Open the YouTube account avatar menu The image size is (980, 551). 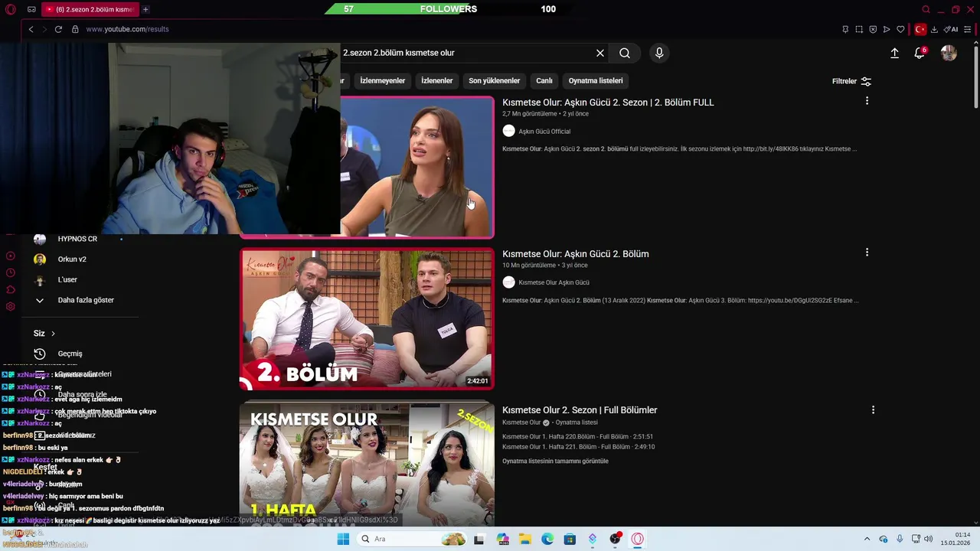tap(949, 53)
